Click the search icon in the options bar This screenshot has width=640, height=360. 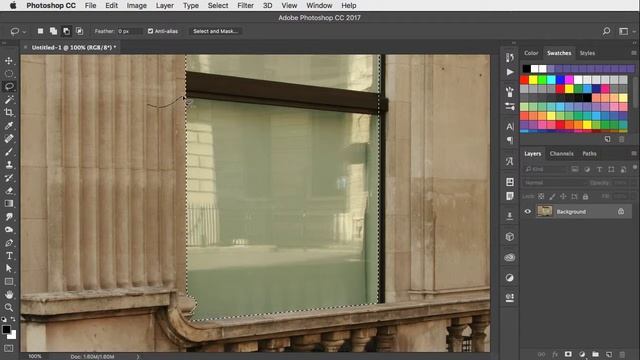click(x=607, y=31)
